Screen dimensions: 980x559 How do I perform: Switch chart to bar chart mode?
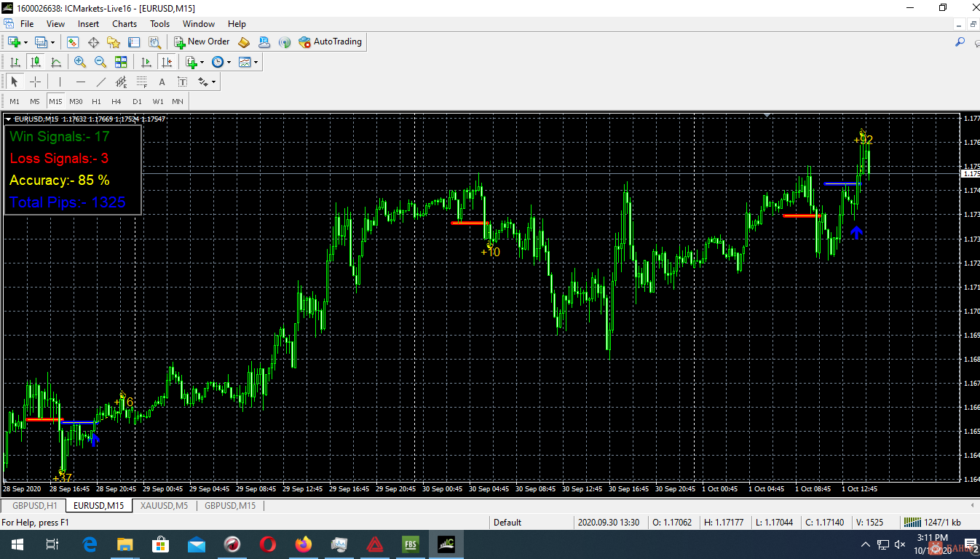coord(15,62)
